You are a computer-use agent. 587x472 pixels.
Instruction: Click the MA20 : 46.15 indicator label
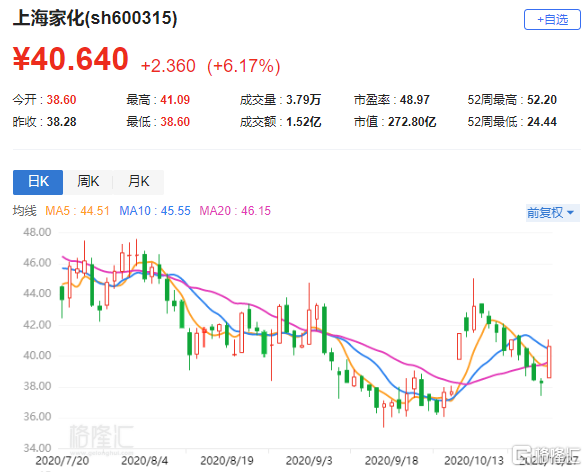235,211
